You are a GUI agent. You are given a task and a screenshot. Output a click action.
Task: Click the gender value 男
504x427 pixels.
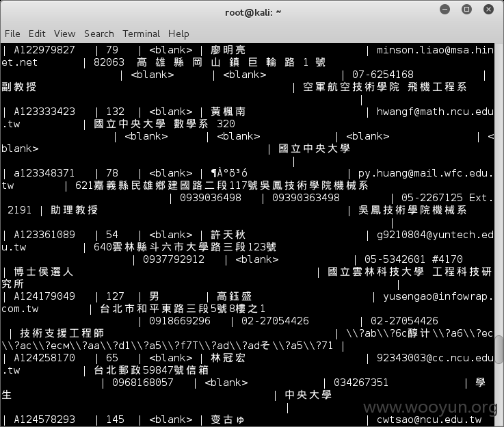click(x=155, y=296)
